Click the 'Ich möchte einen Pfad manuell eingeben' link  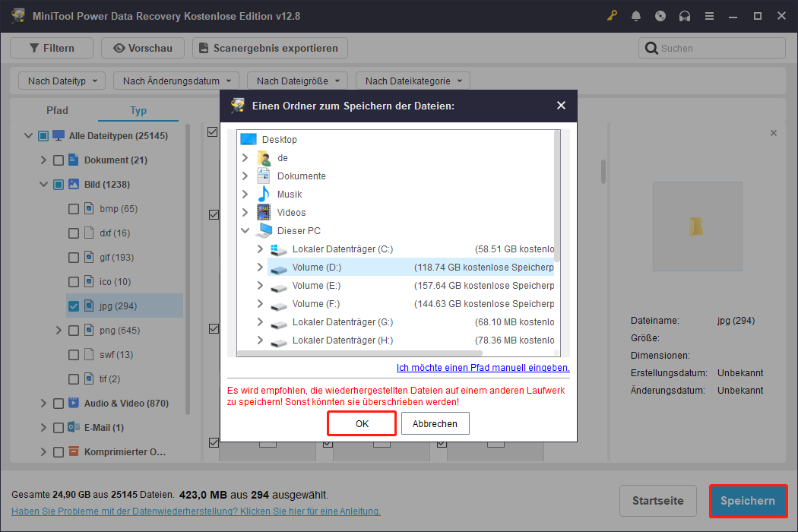click(482, 368)
